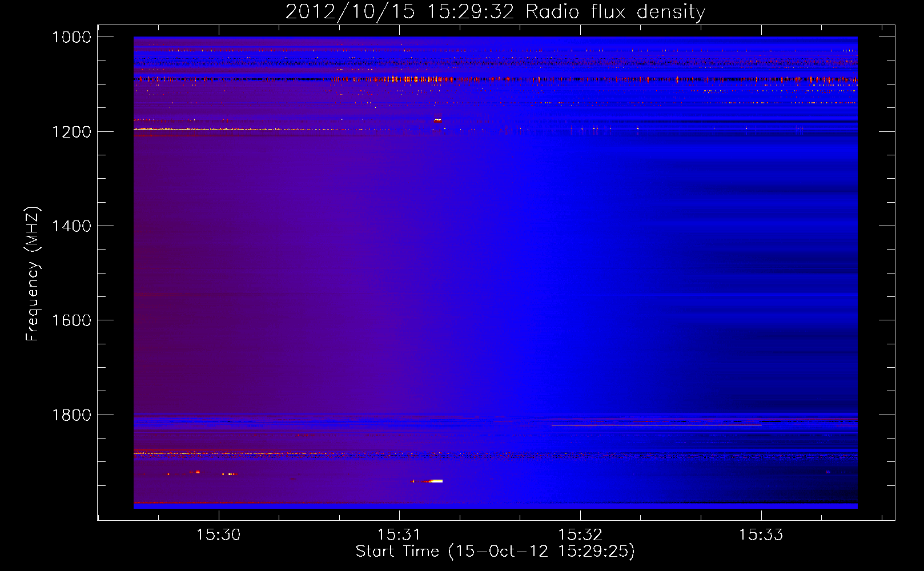
Task: Click the 15:33 time tick label
Action: pos(761,534)
